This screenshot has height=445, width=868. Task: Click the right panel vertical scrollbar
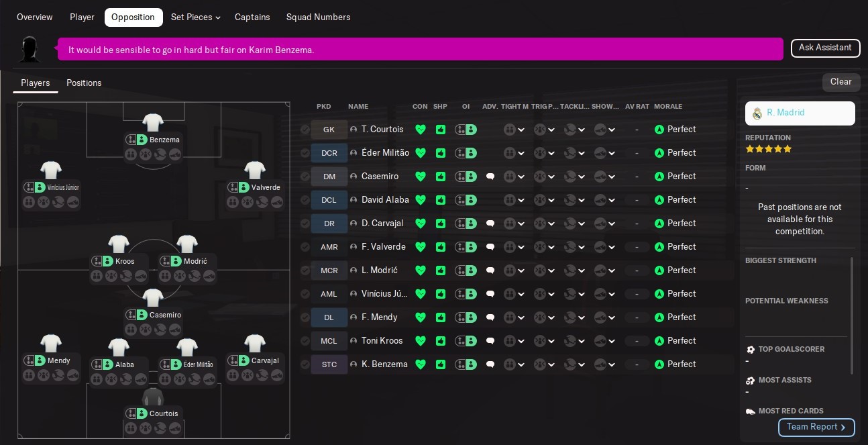pos(852,315)
